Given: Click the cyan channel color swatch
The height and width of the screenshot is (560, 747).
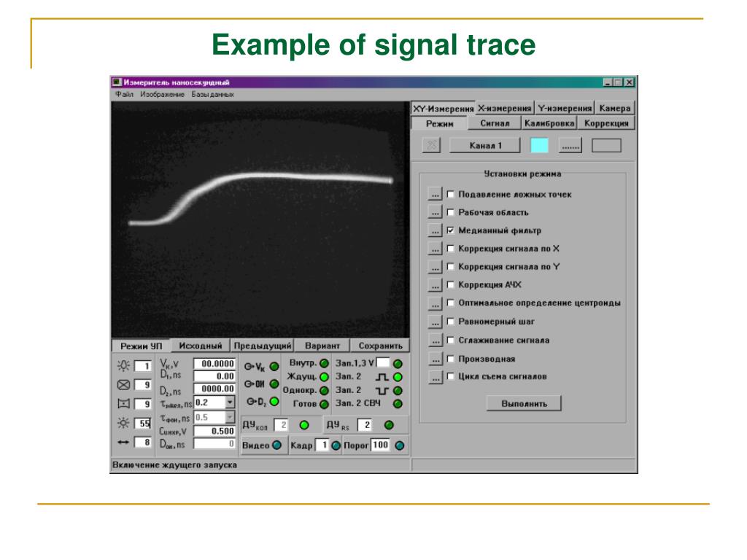Looking at the screenshot, I should [x=539, y=145].
